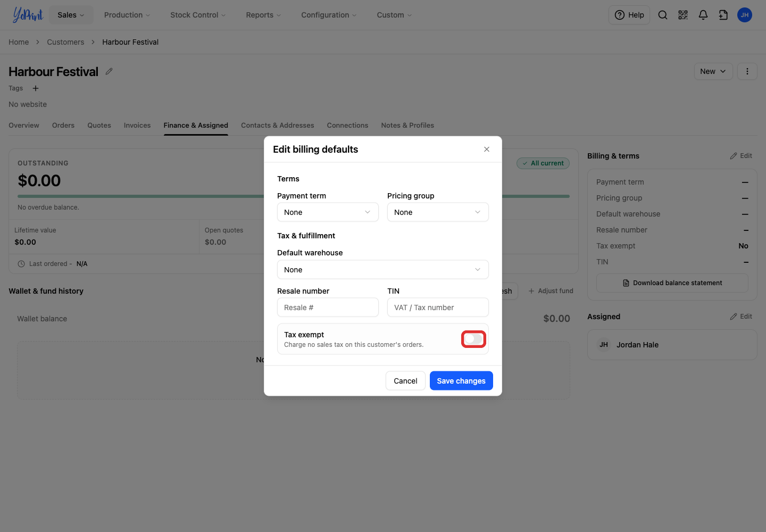The height and width of the screenshot is (532, 766).
Task: Click the Cancel button
Action: tap(405, 381)
